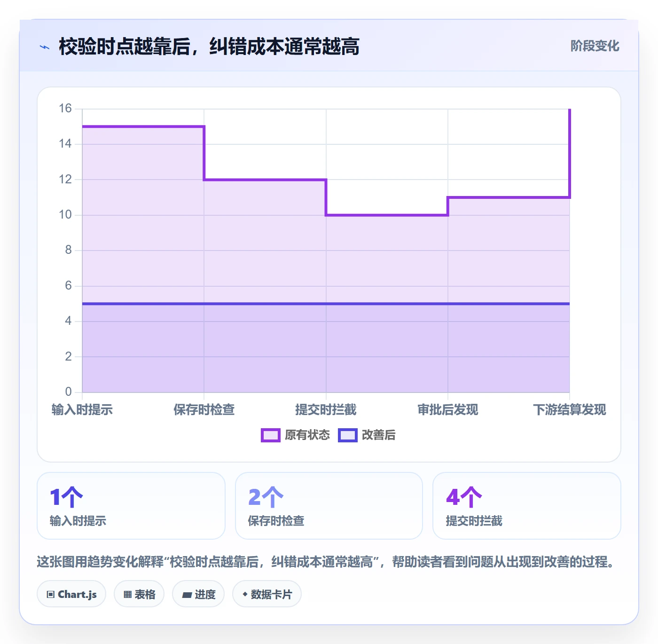Click the blue 改善后 legend swatch
This screenshot has height=644, width=658.
point(348,435)
